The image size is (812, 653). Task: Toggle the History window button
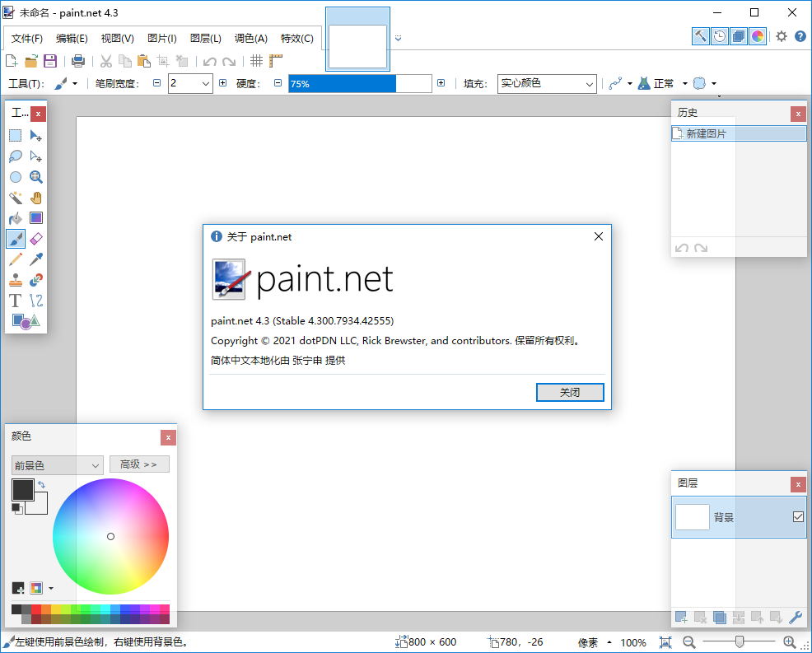tap(719, 36)
